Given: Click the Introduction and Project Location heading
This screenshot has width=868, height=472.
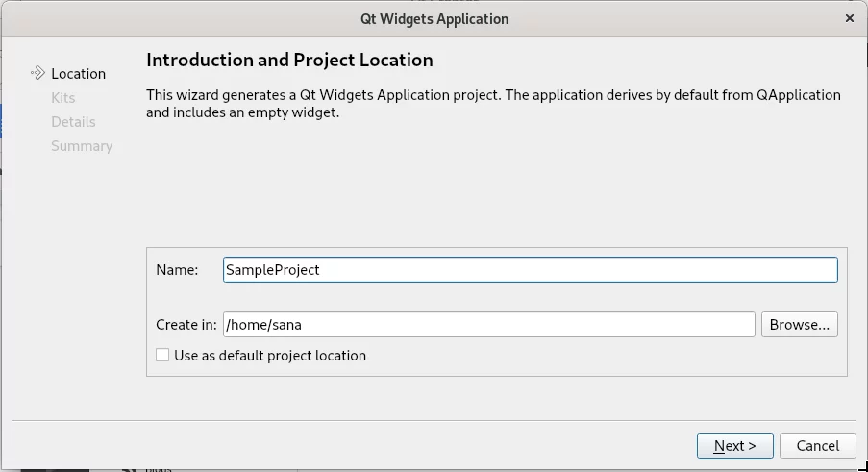Looking at the screenshot, I should point(289,60).
